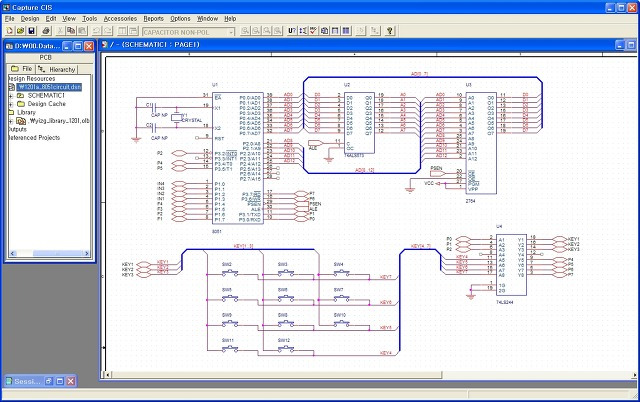Select pushbutton SW2 on the schematic
The width and height of the screenshot is (640, 402).
(x=230, y=272)
